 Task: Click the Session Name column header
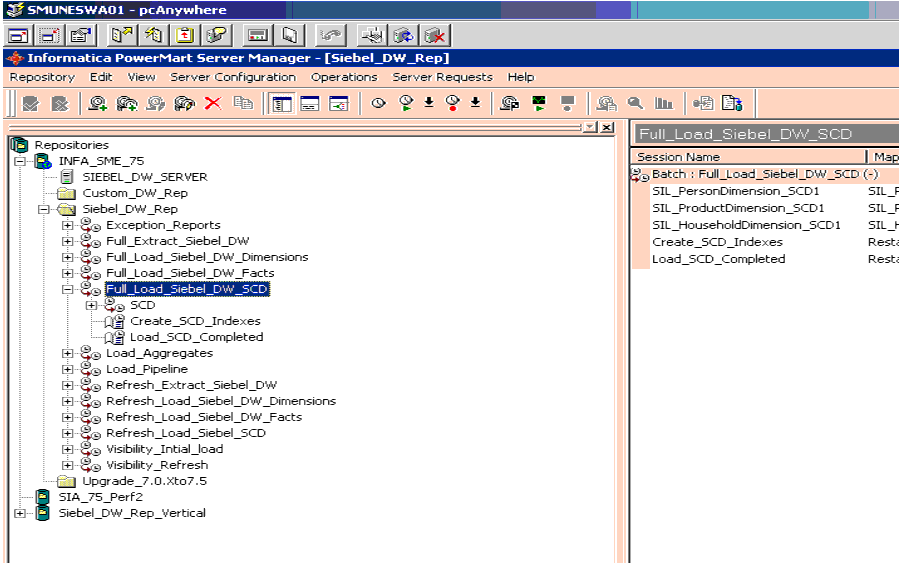tap(749, 157)
